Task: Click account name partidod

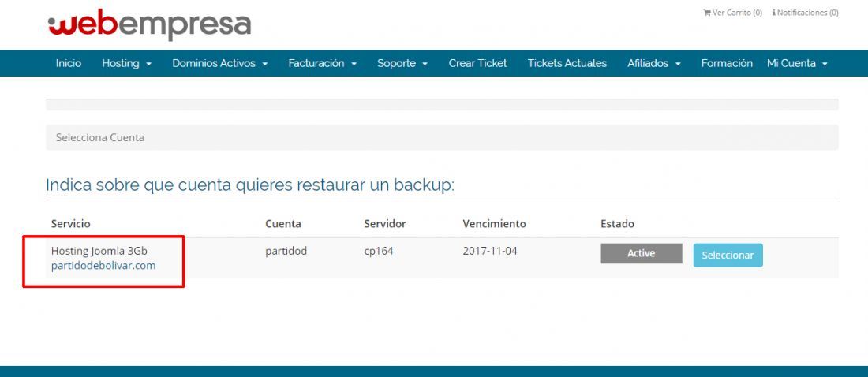Action: tap(286, 251)
